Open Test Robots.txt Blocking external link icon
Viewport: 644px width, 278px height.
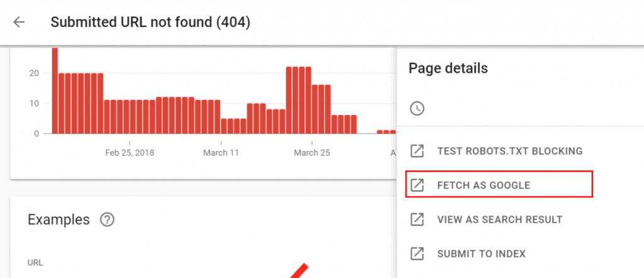point(417,151)
